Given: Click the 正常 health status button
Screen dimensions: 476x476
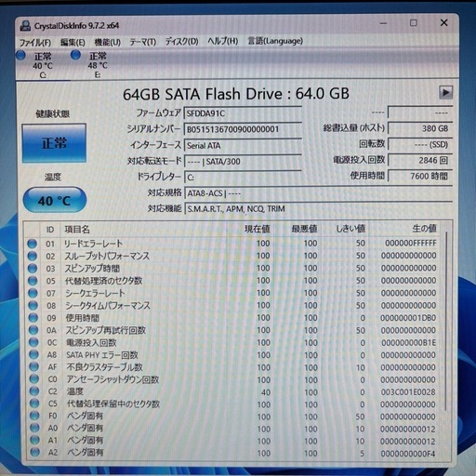Looking at the screenshot, I should (54, 143).
